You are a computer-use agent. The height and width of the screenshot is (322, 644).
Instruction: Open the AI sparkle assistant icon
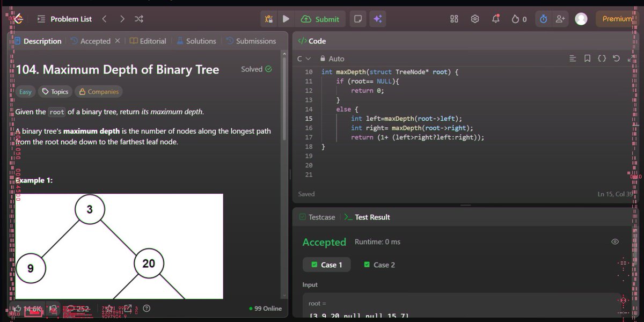point(378,19)
